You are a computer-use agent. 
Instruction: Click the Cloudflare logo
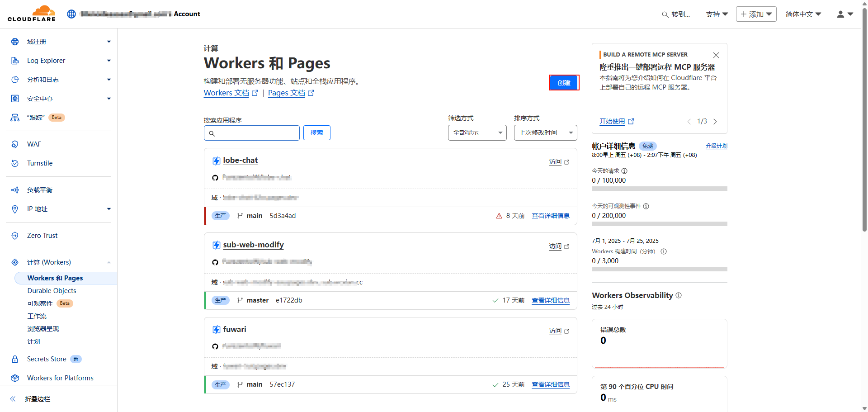point(32,14)
